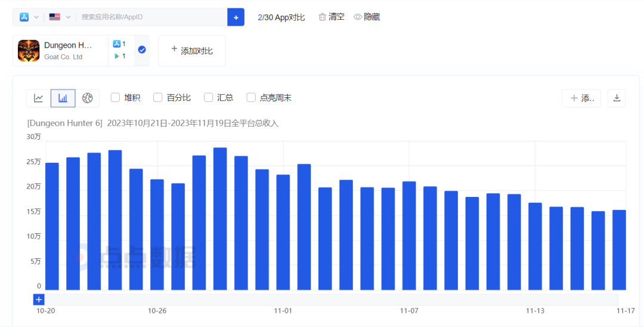
Task: Expand the US flag country dropdown
Action: (60, 17)
